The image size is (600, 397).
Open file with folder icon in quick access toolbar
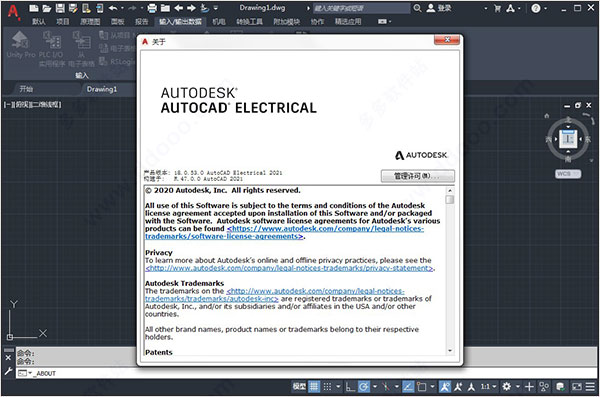(x=47, y=8)
